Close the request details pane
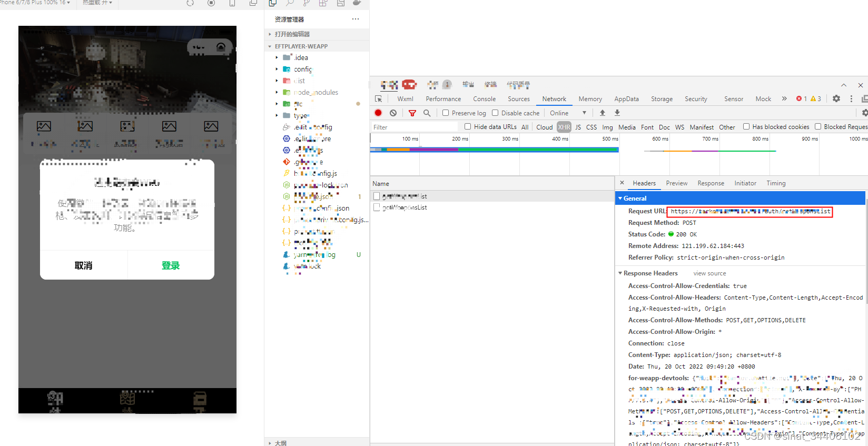 pos(622,183)
